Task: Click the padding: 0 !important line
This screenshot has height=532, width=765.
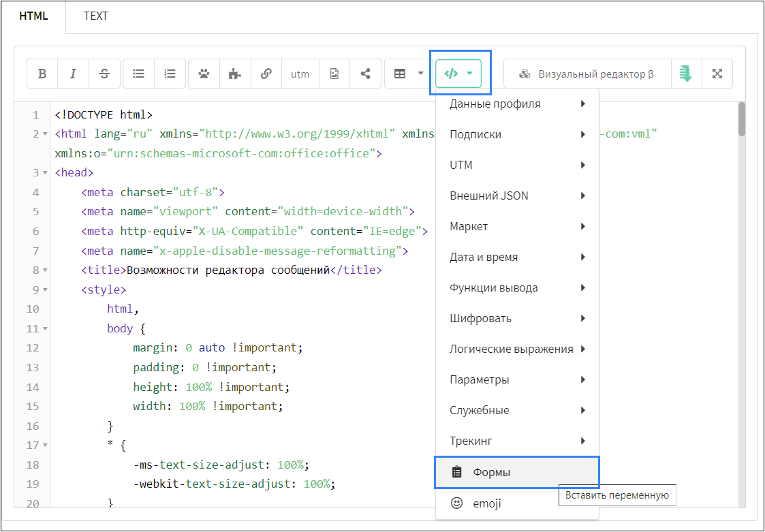Action: pos(205,367)
